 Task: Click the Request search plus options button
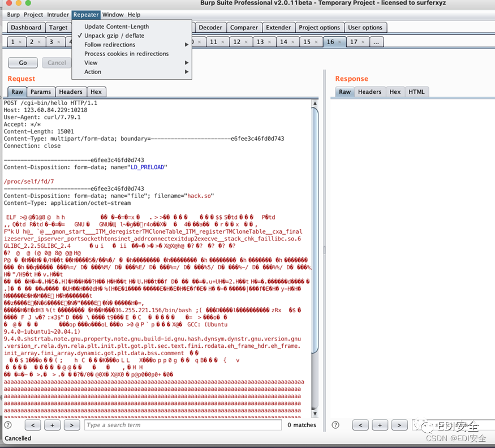[x=53, y=425]
